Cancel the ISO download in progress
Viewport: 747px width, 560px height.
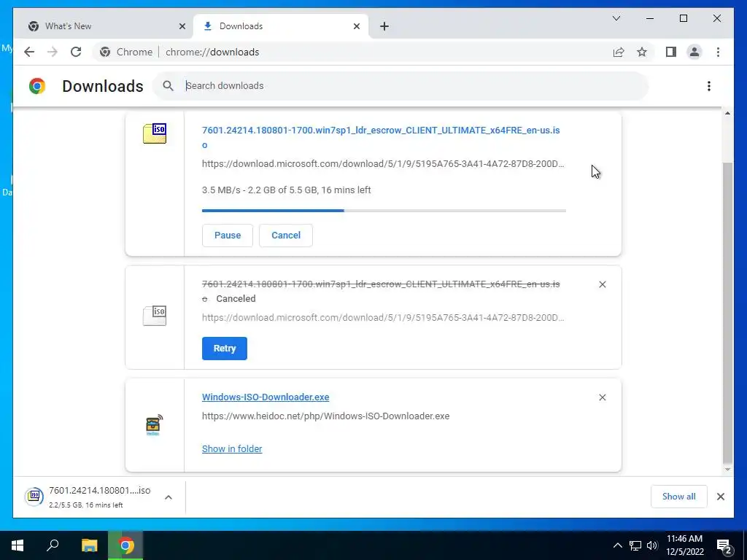pyautogui.click(x=286, y=236)
